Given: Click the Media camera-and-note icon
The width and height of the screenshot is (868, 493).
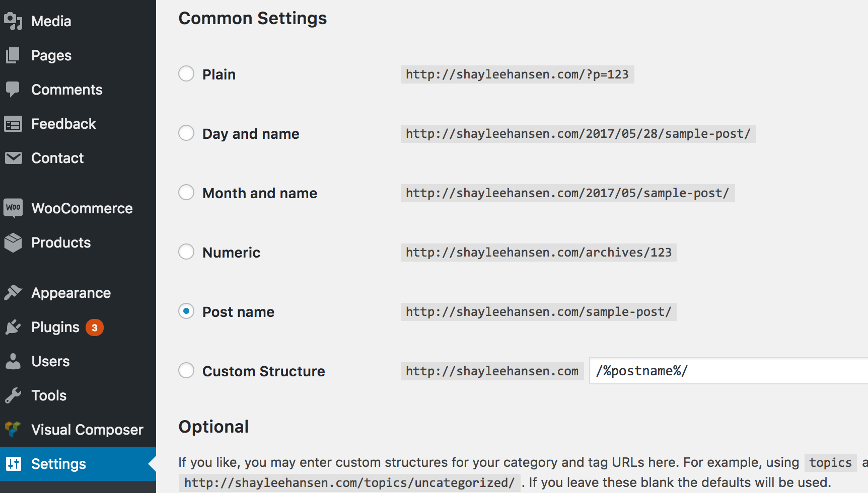Looking at the screenshot, I should [x=13, y=21].
